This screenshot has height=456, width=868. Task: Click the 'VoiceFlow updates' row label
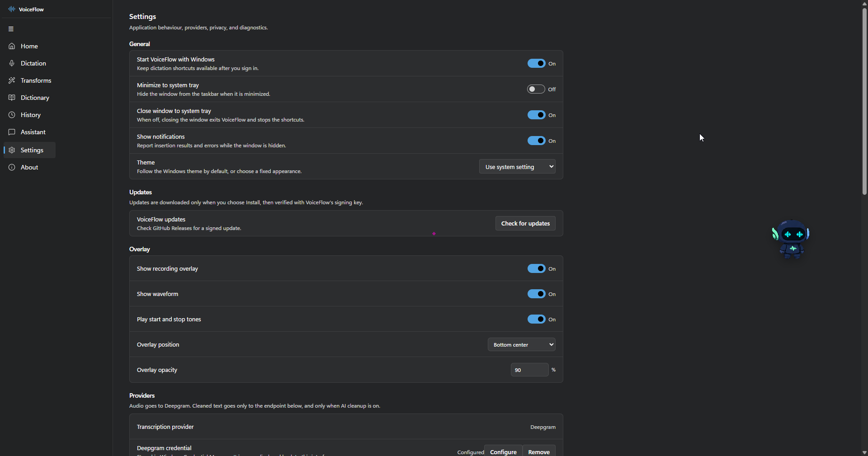point(161,219)
